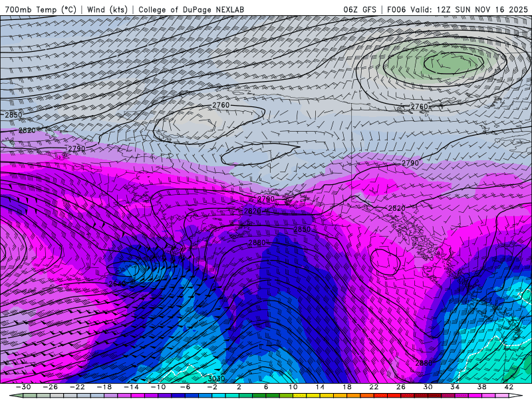Click the 2880 label near the bottom right
This screenshot has width=532, height=399.
tap(424, 363)
